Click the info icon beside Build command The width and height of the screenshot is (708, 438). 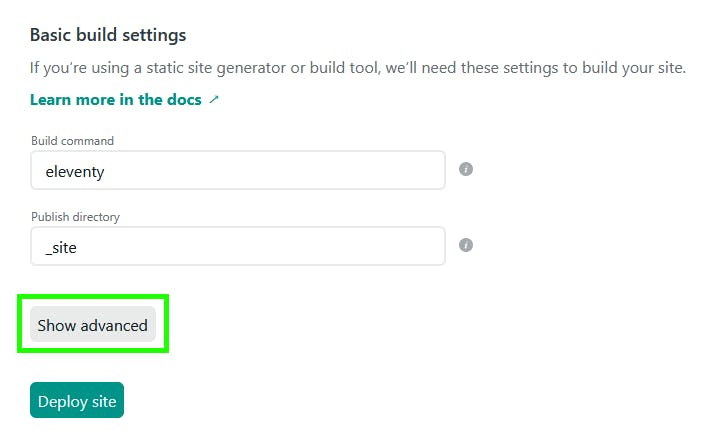coord(466,169)
